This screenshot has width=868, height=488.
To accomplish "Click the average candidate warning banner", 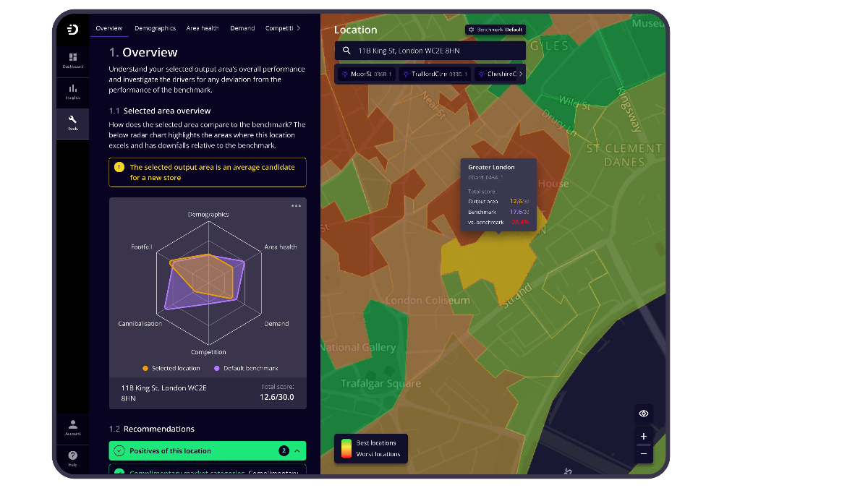I will (x=208, y=172).
